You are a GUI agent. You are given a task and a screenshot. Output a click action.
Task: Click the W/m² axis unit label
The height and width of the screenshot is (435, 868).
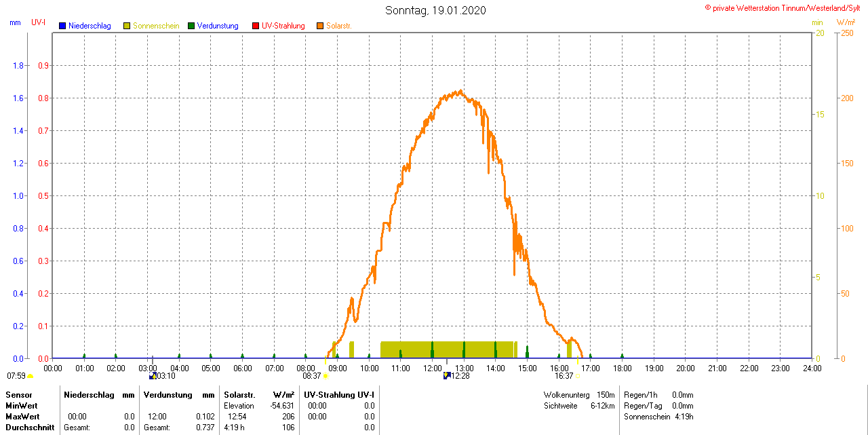tap(846, 22)
